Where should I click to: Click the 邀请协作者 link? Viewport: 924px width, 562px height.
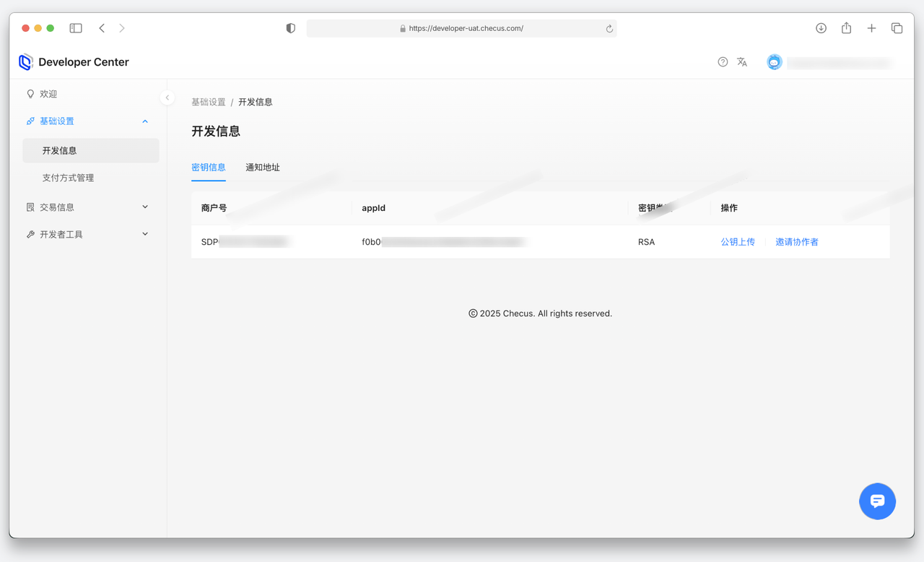point(797,242)
